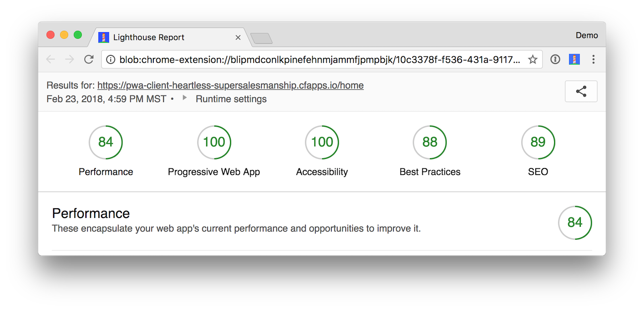The width and height of the screenshot is (644, 310).
Task: Click the share report button
Action: coord(581,91)
